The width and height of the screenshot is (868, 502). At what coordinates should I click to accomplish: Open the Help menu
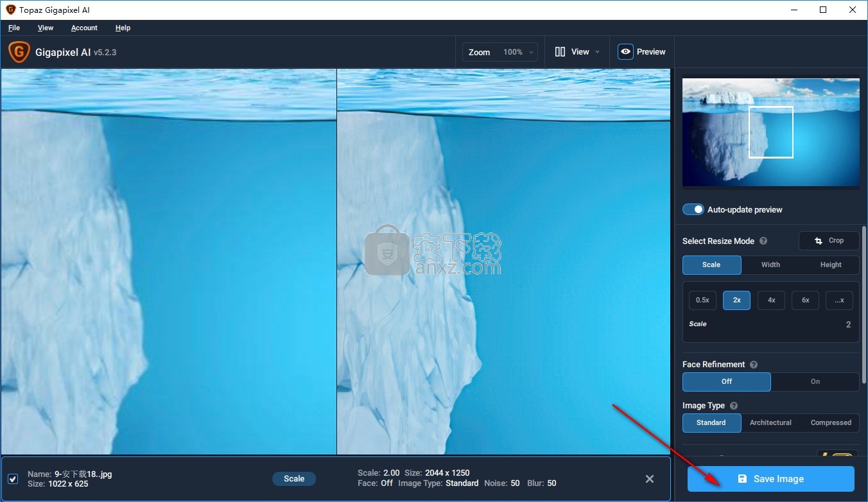(x=123, y=28)
